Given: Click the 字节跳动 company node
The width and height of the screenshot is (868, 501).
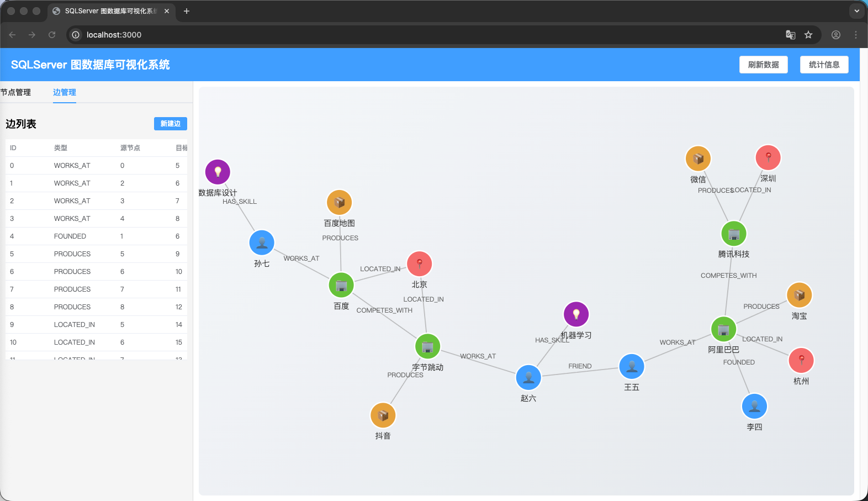Looking at the screenshot, I should pyautogui.click(x=427, y=346).
